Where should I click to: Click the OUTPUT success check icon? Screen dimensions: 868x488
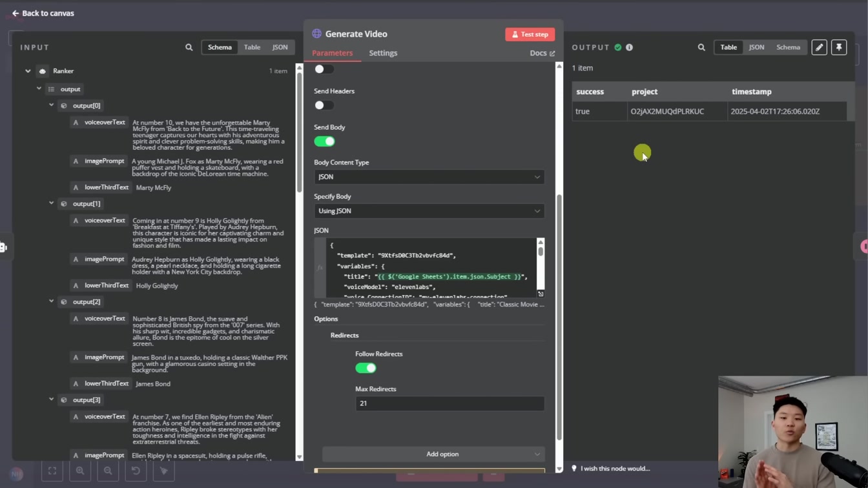tap(618, 47)
